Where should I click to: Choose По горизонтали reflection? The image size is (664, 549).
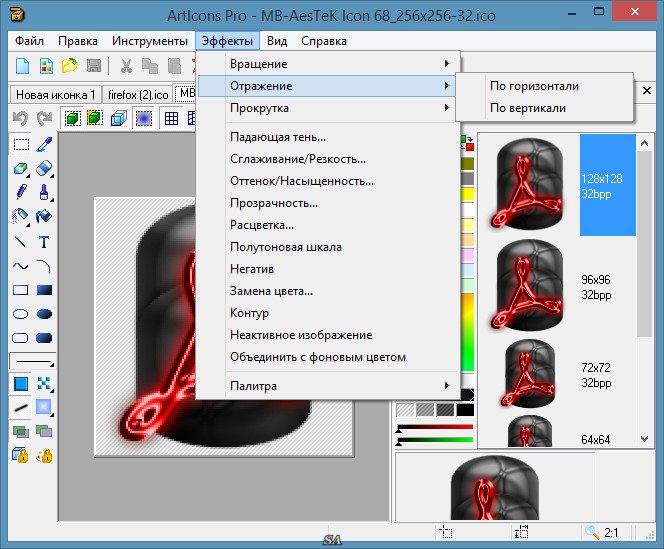545,86
